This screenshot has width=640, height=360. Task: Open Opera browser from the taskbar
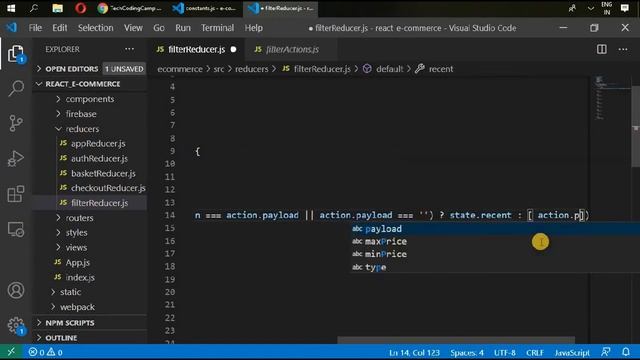(81, 8)
